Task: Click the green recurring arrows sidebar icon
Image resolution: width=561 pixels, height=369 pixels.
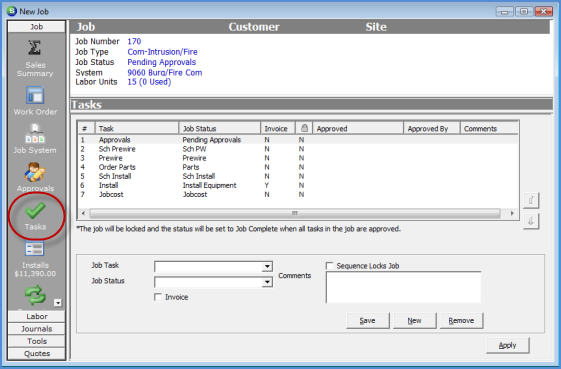Action: coord(35,295)
